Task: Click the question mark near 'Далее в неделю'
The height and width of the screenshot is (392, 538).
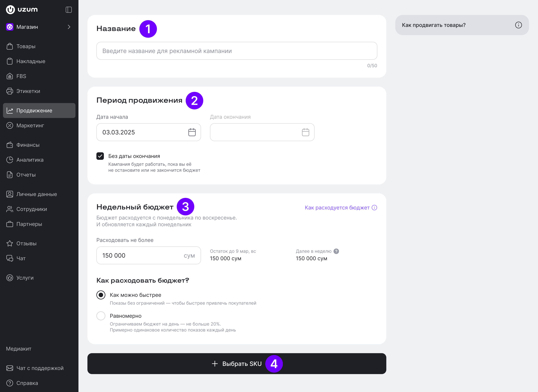Action: [x=336, y=251]
